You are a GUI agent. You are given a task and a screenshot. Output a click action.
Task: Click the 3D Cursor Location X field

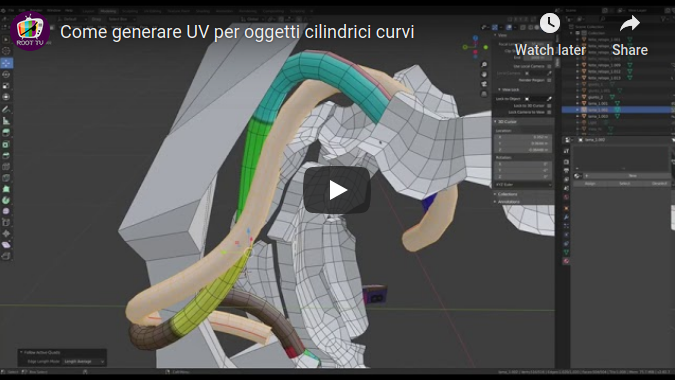[523, 137]
